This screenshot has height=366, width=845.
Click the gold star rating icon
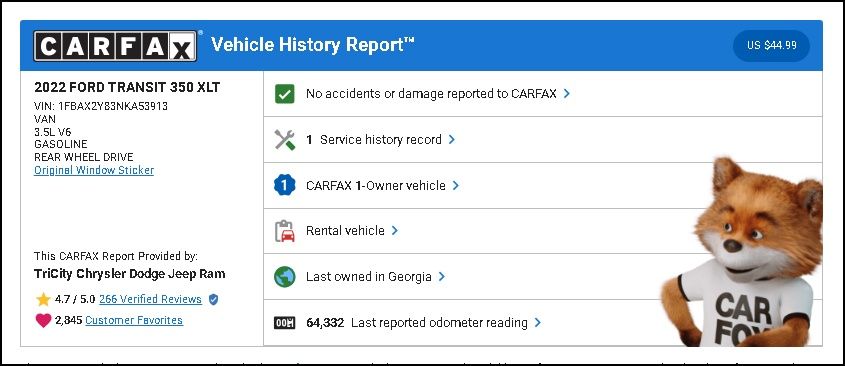(x=43, y=299)
